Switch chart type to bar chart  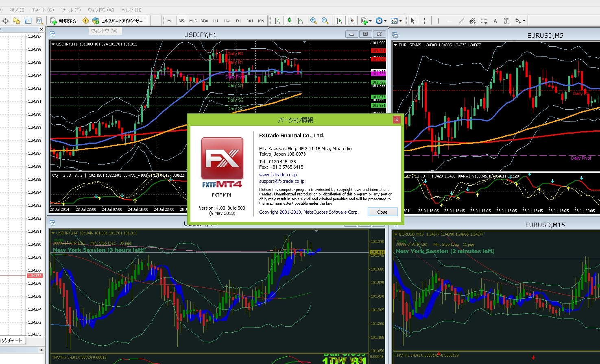coord(277,21)
